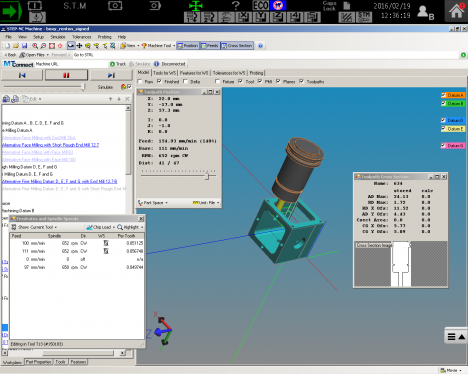Switch to the Part Properties tab
Image resolution: width=468 pixels, height=374 pixels.
point(39,362)
